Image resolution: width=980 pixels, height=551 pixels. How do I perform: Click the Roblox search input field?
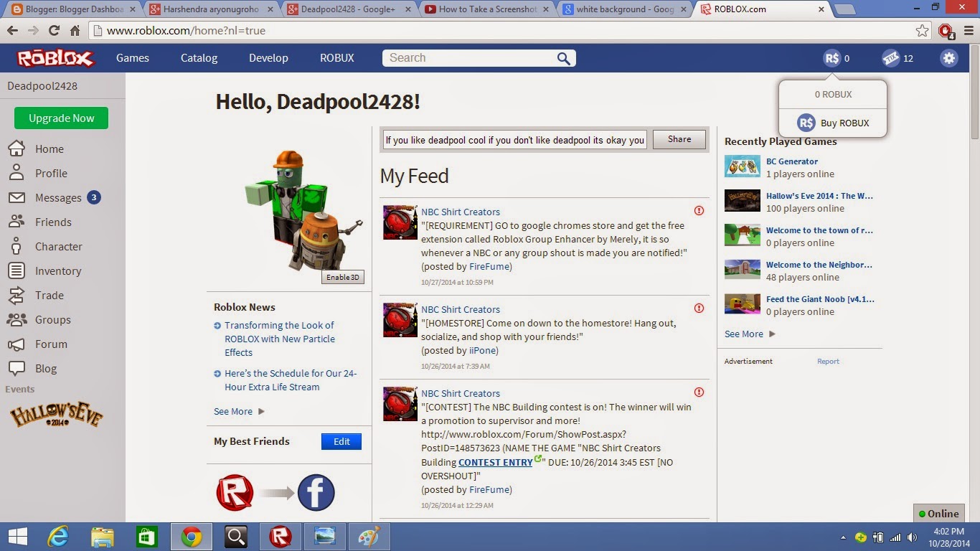[x=471, y=58]
